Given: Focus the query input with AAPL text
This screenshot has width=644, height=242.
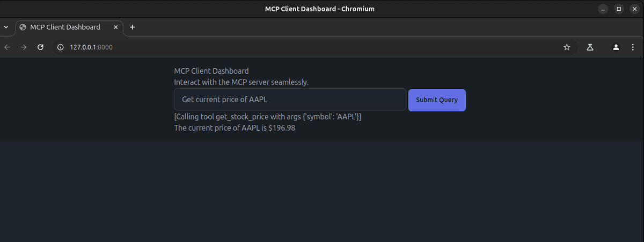Looking at the screenshot, I should [x=290, y=99].
